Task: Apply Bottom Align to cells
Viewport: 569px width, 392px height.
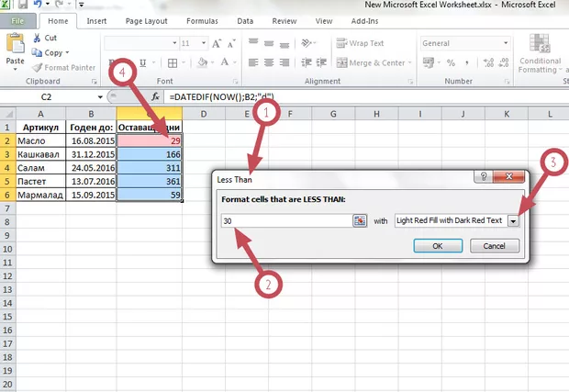Action: 284,43
